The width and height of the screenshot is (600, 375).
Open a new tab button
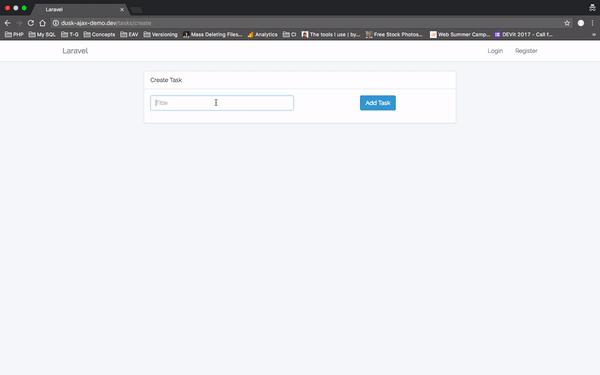tap(137, 10)
